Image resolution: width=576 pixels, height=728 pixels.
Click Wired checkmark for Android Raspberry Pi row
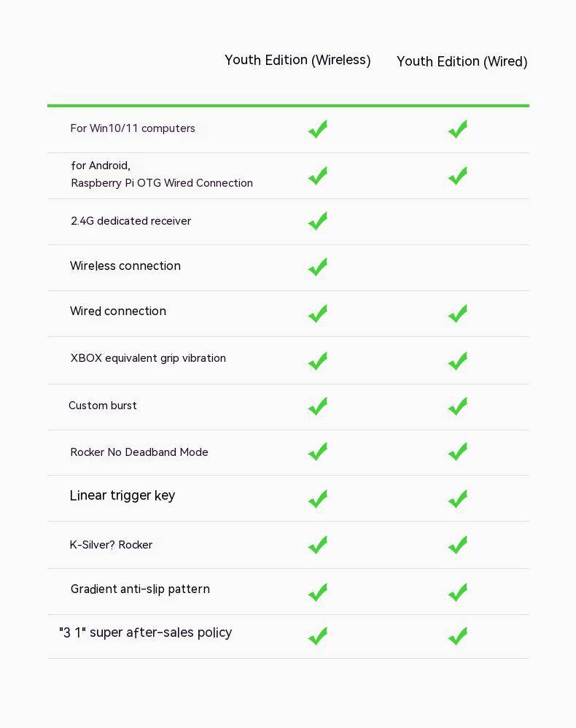point(458,176)
